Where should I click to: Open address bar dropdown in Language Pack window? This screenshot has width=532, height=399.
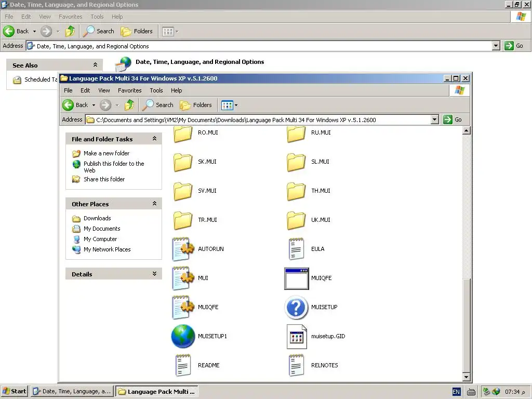[435, 119]
